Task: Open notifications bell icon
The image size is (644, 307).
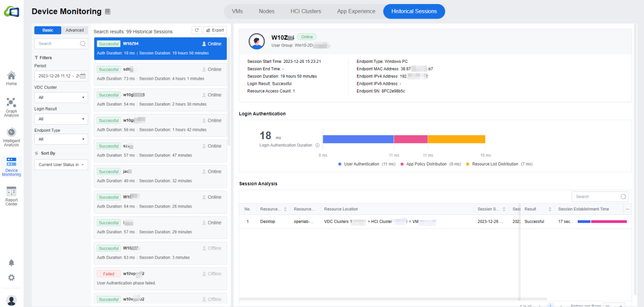Action: pos(11,263)
